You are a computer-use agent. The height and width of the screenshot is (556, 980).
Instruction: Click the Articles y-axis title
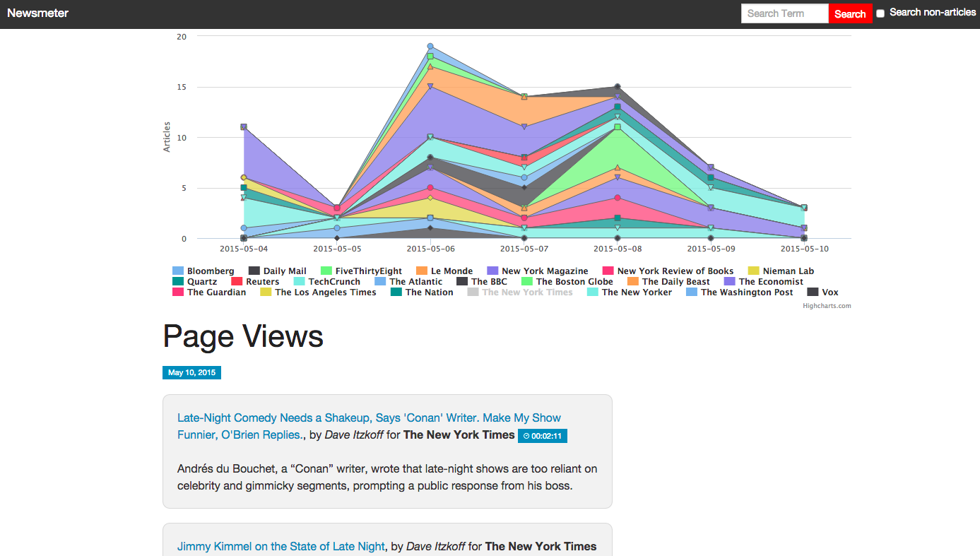click(167, 137)
